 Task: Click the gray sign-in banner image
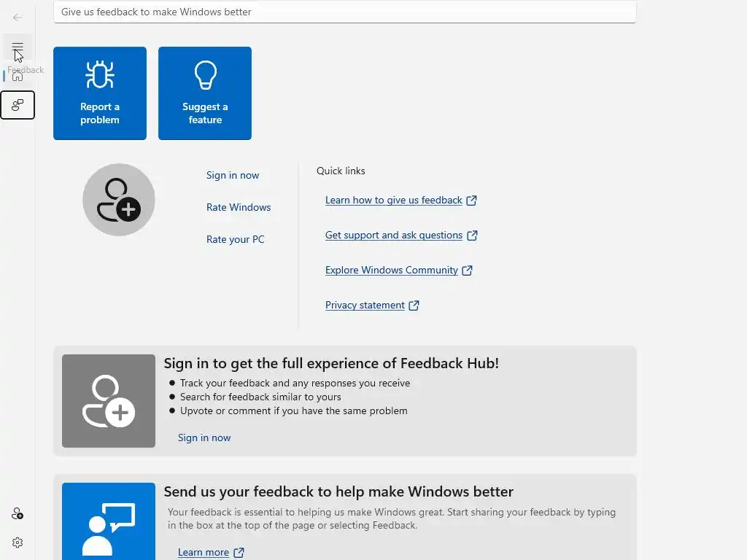(109, 401)
